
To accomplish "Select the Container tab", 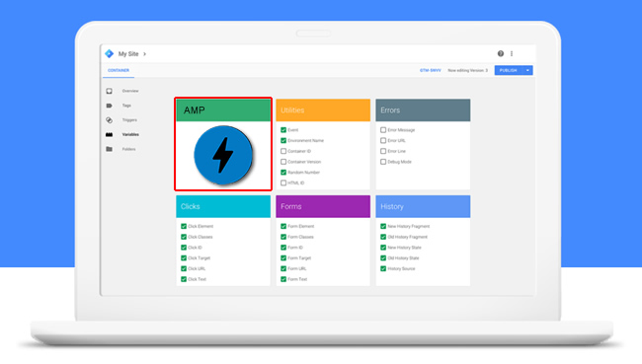I will pyautogui.click(x=119, y=70).
